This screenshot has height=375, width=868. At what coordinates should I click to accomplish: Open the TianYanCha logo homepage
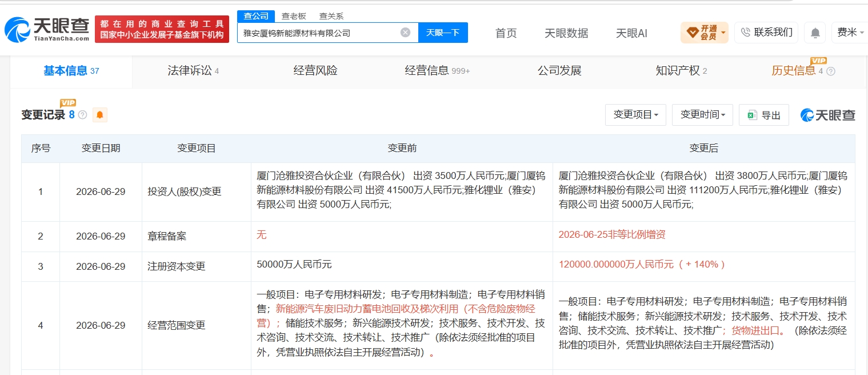coord(47,29)
